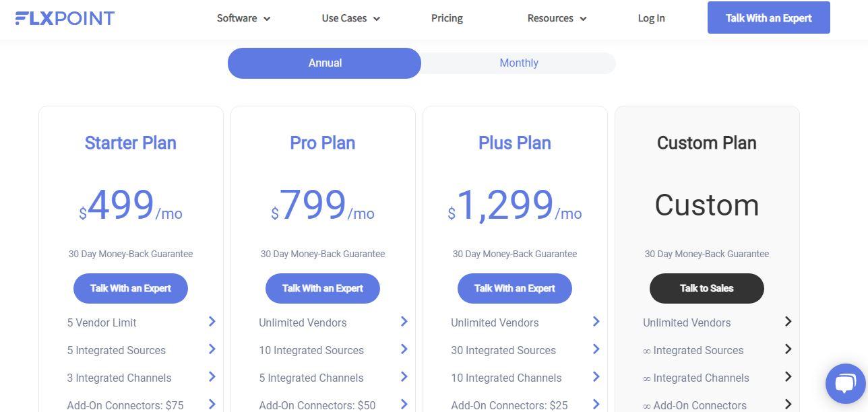This screenshot has width=868, height=412.
Task: Click the arrow next to 10 Integrated Sources
Action: coord(404,349)
